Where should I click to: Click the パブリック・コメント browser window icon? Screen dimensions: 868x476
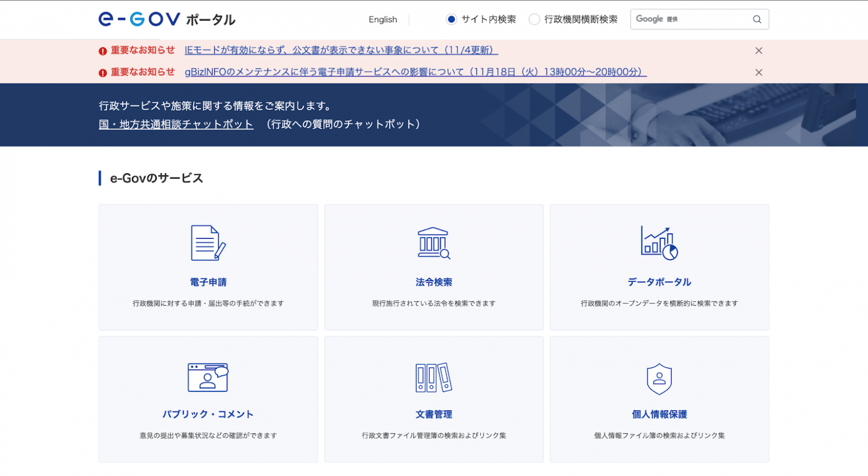point(208,376)
